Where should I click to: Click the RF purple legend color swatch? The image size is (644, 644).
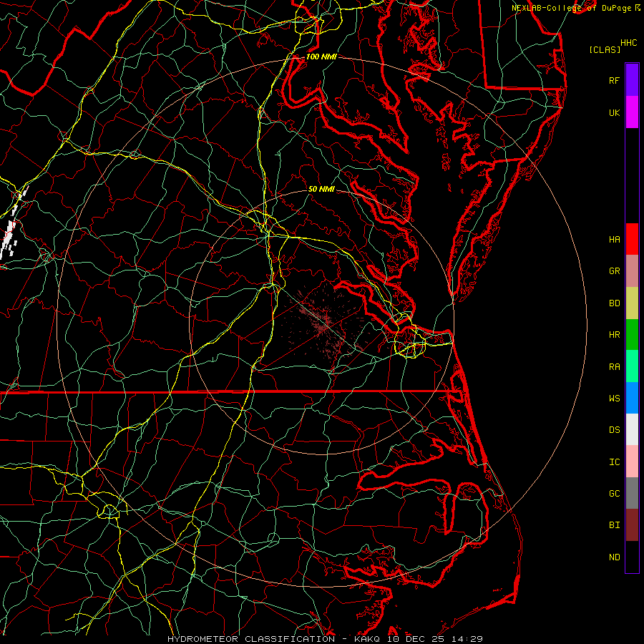[632, 80]
